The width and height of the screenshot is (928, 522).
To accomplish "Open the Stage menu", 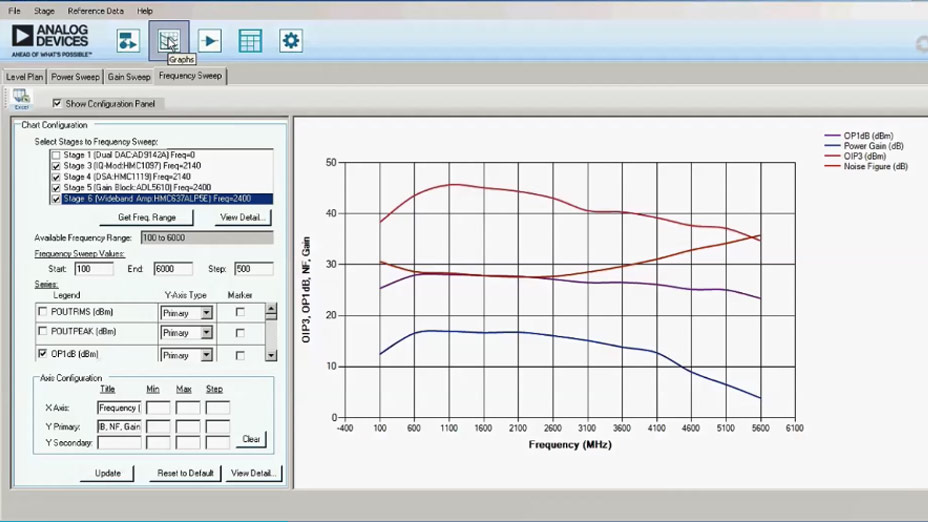I will click(x=44, y=11).
